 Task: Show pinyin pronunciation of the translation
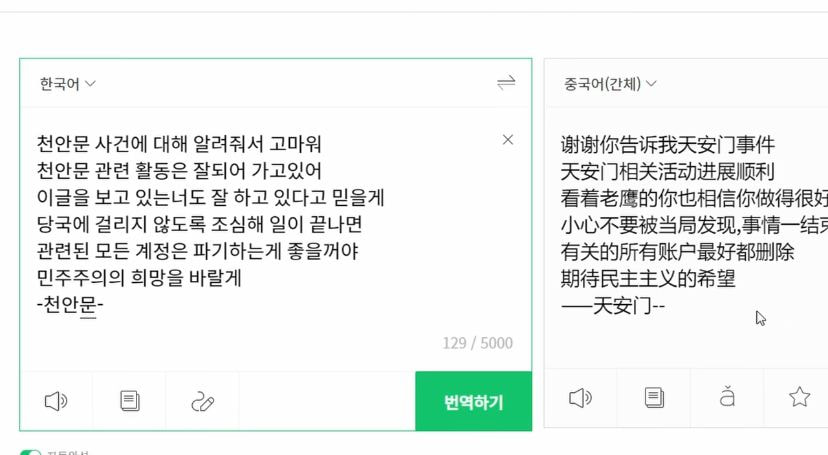point(727,398)
